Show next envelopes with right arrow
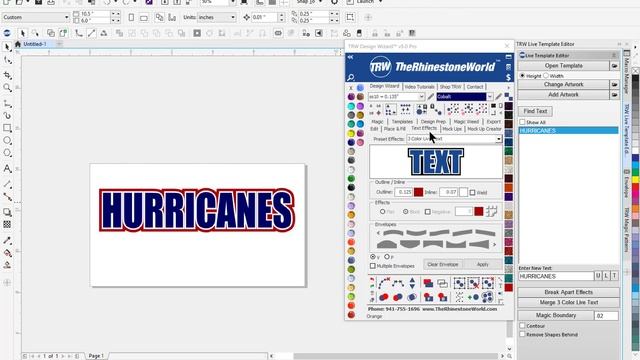The width and height of the screenshot is (640, 360). (x=494, y=245)
